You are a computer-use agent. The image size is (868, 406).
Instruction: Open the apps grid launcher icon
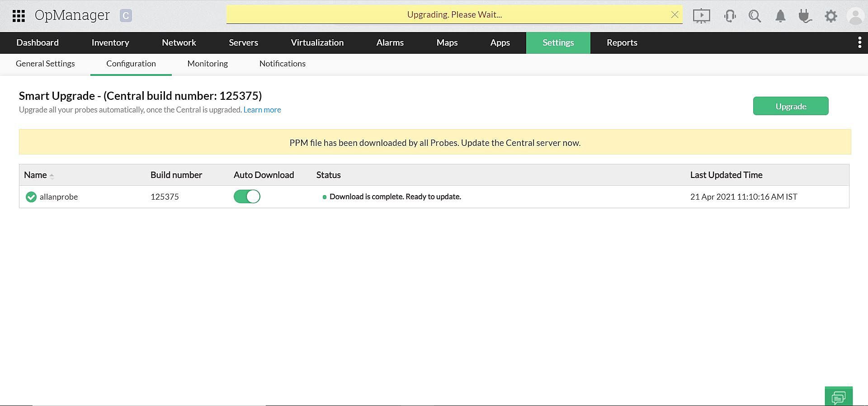coord(19,16)
